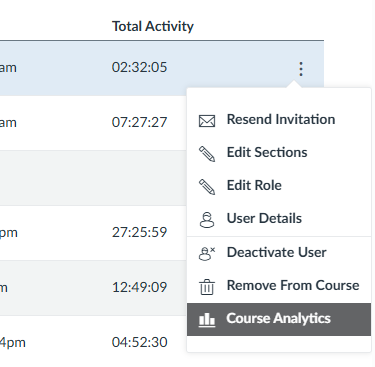This screenshot has height=367, width=375.
Task: Click the envelope icon beside Resend Invitation
Action: click(x=207, y=121)
